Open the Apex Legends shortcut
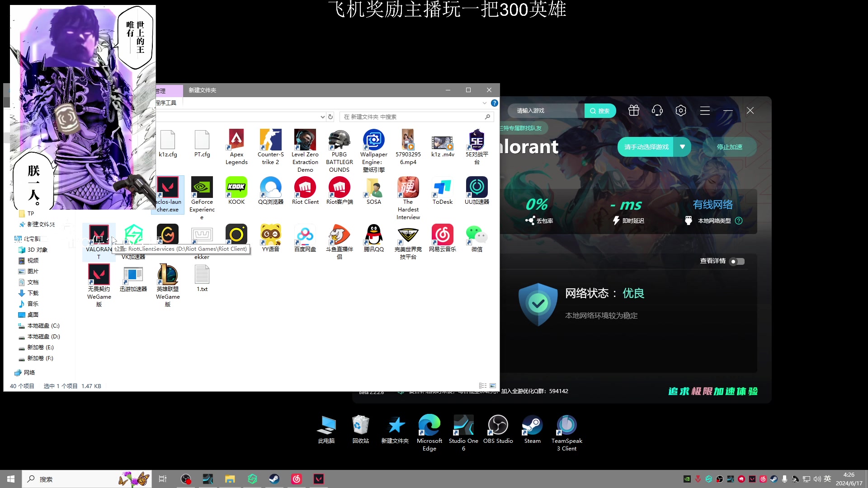 (x=236, y=147)
